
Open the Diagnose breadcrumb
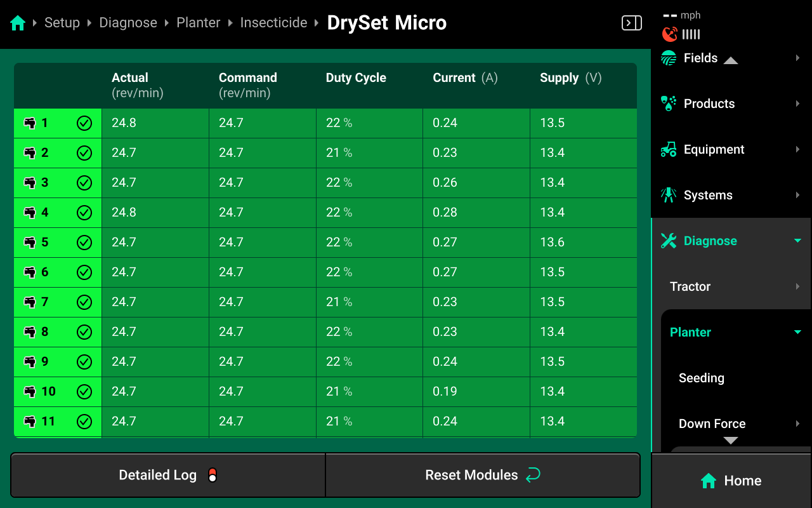click(x=128, y=23)
